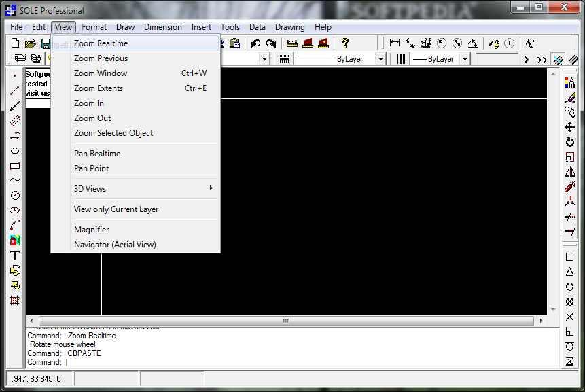The width and height of the screenshot is (585, 392).
Task: Select the angular dimension tool
Action: (473, 43)
